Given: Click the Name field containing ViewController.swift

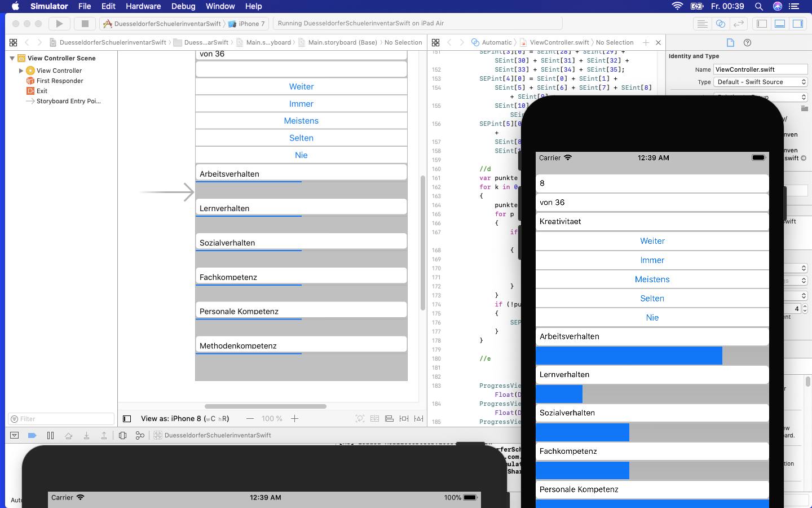Looking at the screenshot, I should click(760, 69).
